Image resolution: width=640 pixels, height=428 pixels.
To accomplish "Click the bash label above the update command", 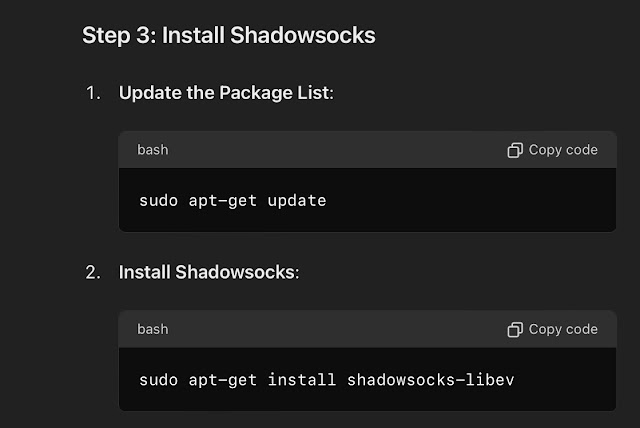I will coord(153,150).
